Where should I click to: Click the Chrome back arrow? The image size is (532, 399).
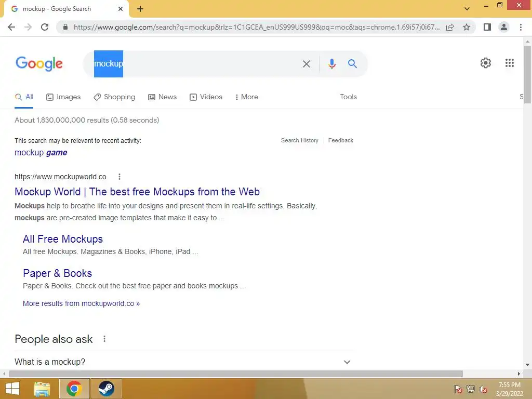pos(11,27)
